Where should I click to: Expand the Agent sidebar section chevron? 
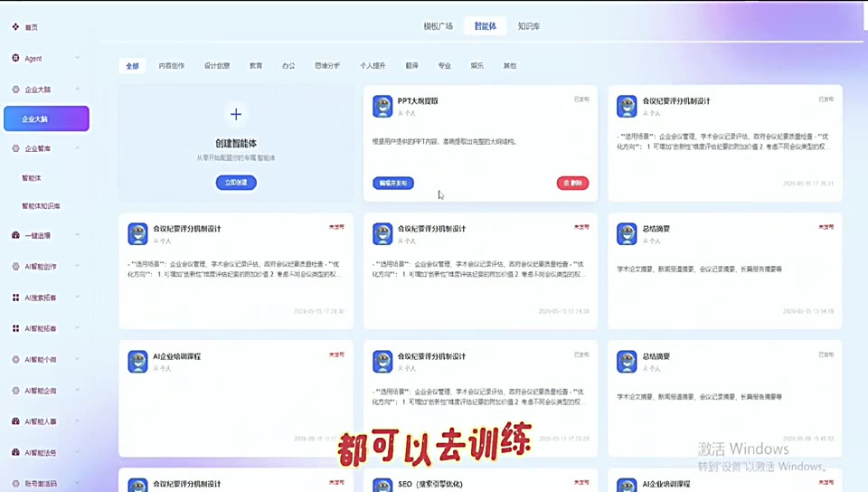(77, 58)
